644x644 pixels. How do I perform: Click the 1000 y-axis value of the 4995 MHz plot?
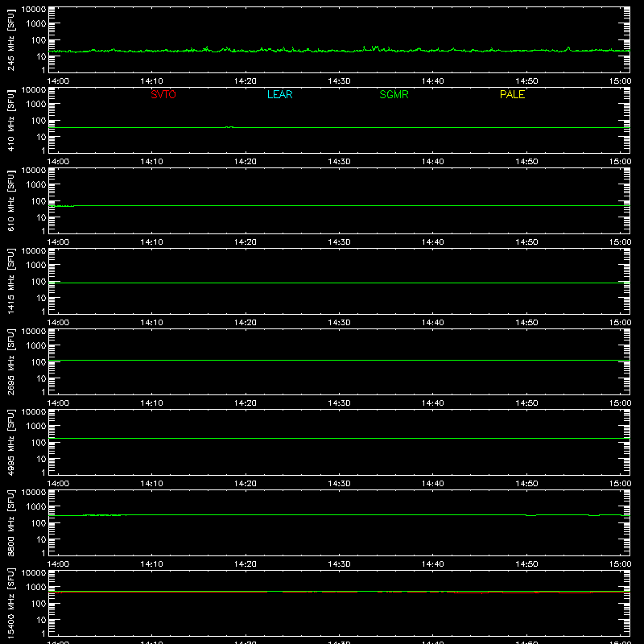click(x=36, y=426)
